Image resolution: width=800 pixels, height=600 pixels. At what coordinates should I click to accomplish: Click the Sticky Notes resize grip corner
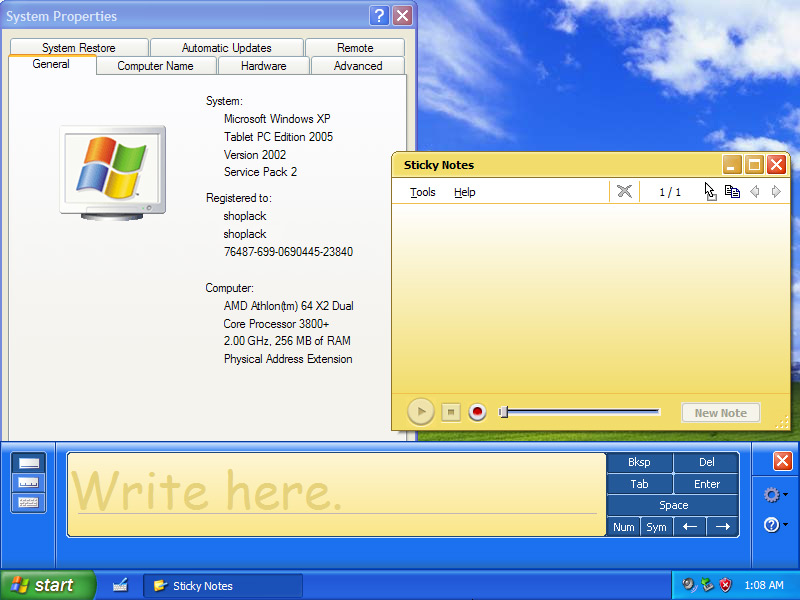click(x=782, y=421)
